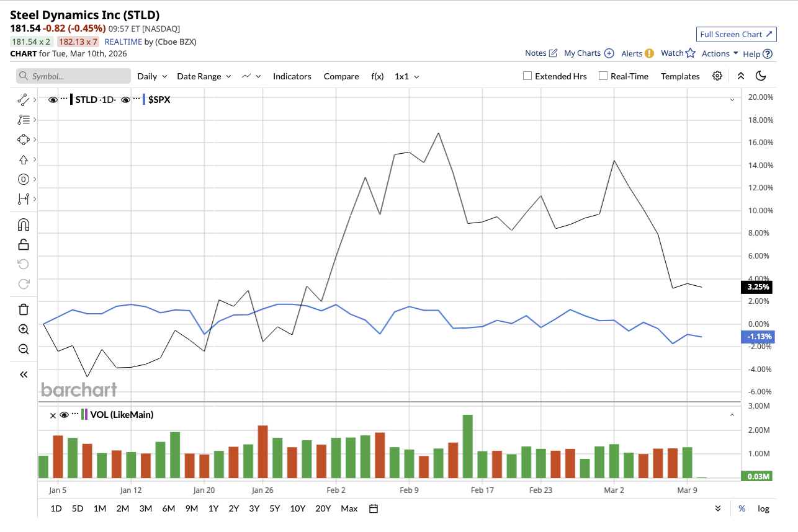Screen dimensions: 798x532
Task: Select the 1D time range
Action: tap(56, 508)
